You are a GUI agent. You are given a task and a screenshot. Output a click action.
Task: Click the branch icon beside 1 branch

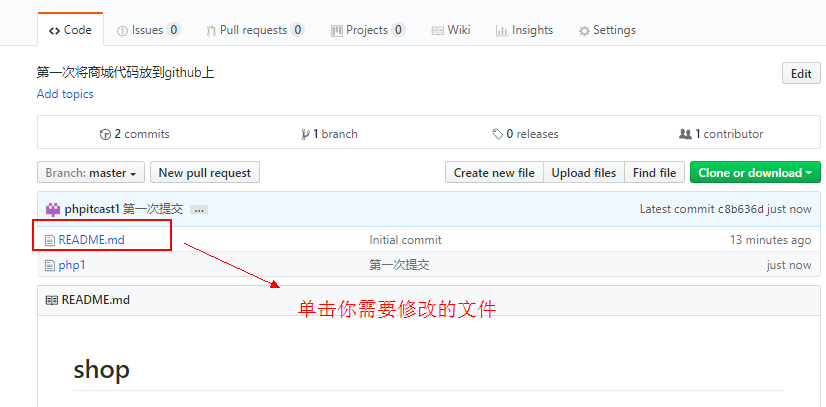305,134
